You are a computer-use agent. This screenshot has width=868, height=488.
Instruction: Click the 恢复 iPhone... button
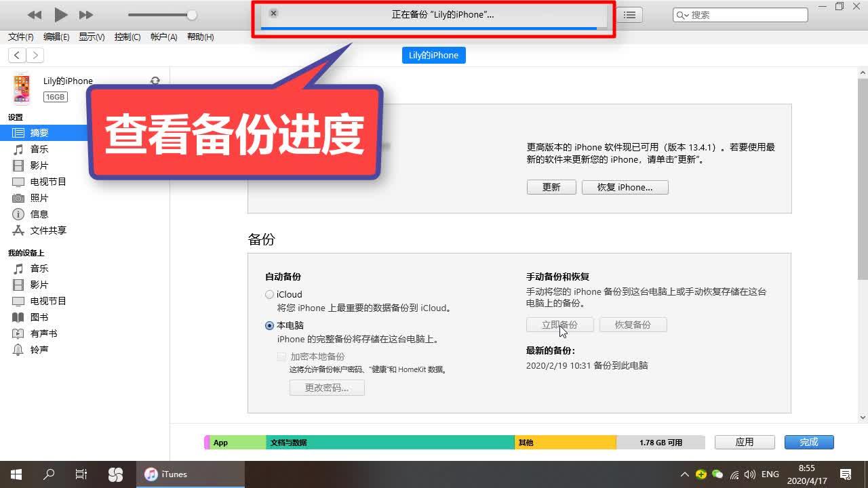click(x=625, y=188)
